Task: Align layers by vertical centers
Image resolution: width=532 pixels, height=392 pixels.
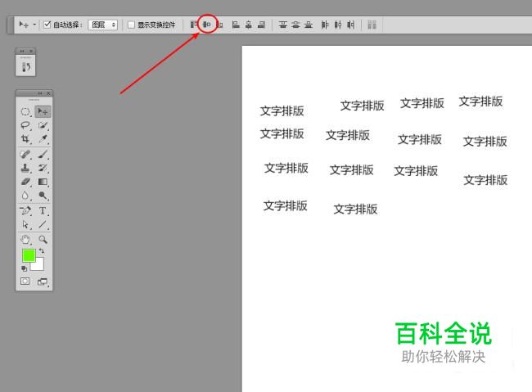Action: coord(206,25)
